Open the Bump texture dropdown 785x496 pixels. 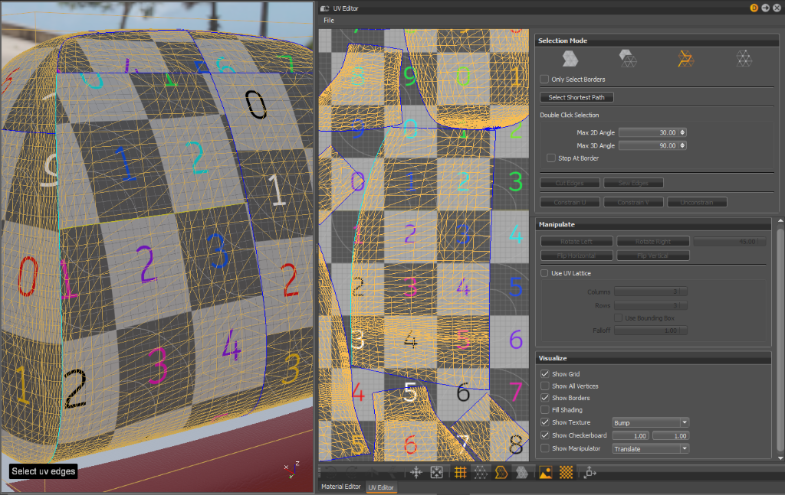coord(650,423)
